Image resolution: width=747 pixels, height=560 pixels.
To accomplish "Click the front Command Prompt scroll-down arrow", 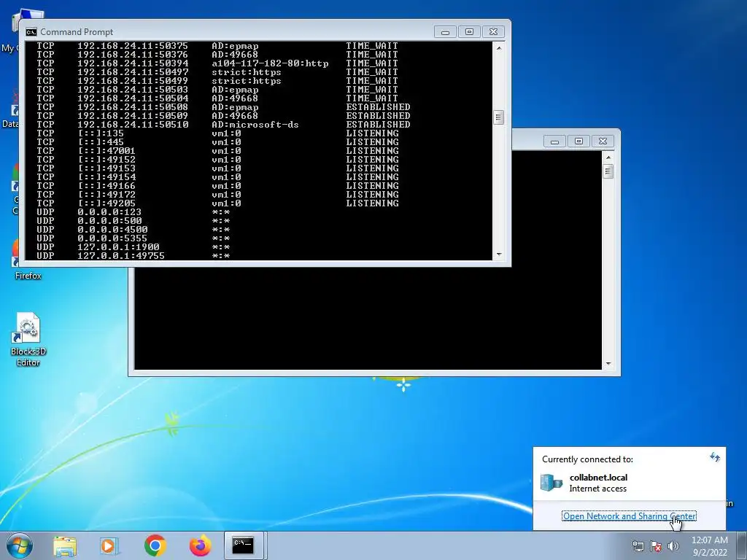I will click(499, 254).
